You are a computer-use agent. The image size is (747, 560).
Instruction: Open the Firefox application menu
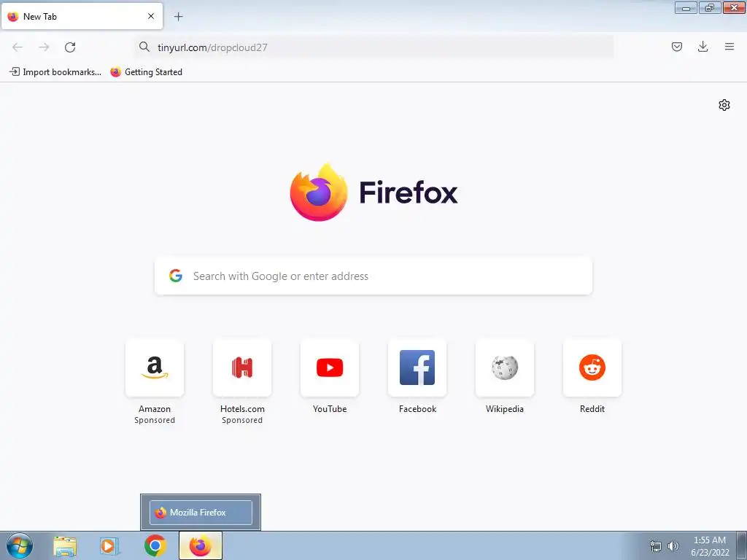(x=729, y=47)
